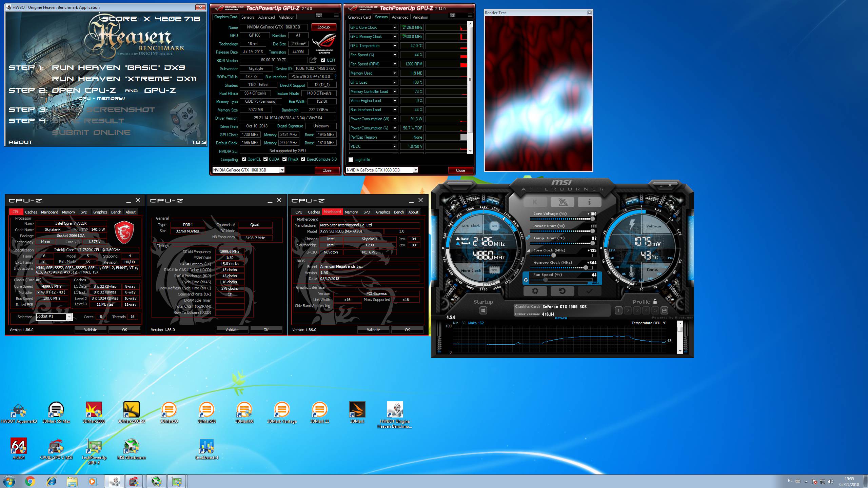The height and width of the screenshot is (488, 868).
Task: Open Afterburner information (i) button
Action: pos(589,202)
